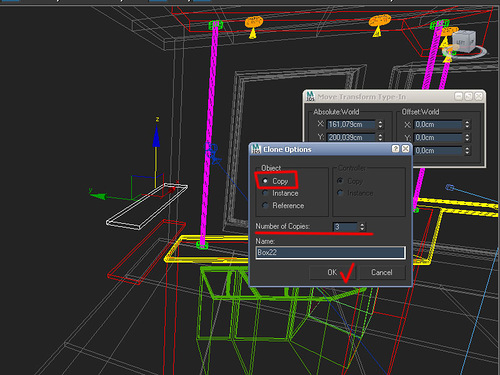Click the Absolute Y spinner arrows
Viewport: 500px width, 375px height.
(380, 137)
